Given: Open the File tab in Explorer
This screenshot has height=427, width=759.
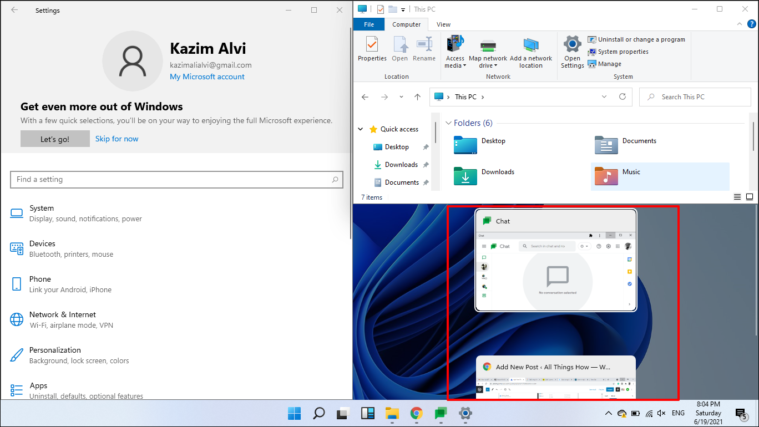Looking at the screenshot, I should coord(369,24).
